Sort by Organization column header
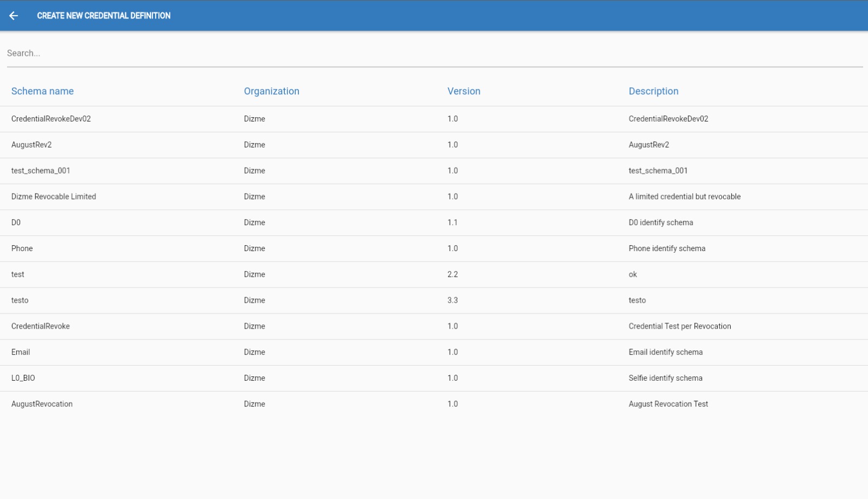 click(271, 91)
